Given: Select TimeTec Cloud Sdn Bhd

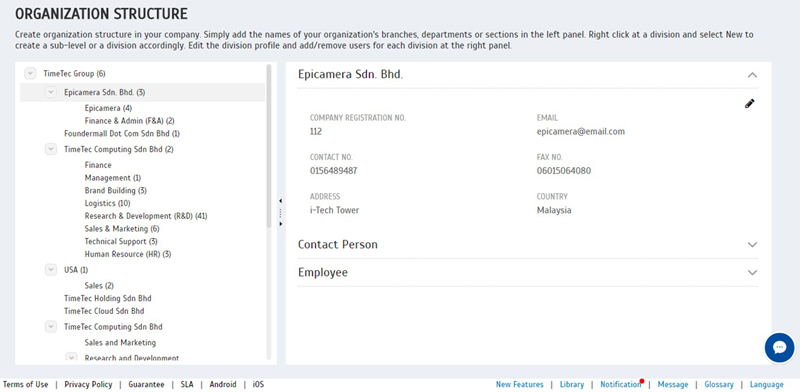Looking at the screenshot, I should pyautogui.click(x=104, y=311).
